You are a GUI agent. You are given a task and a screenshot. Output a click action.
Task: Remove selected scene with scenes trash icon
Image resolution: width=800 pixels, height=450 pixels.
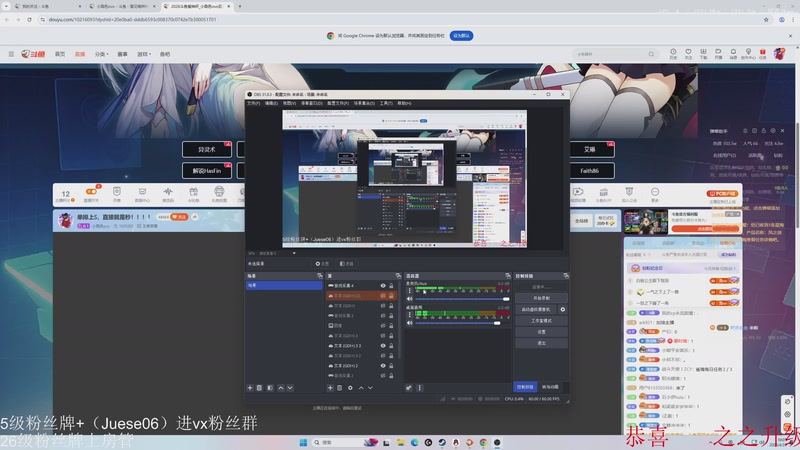click(259, 388)
